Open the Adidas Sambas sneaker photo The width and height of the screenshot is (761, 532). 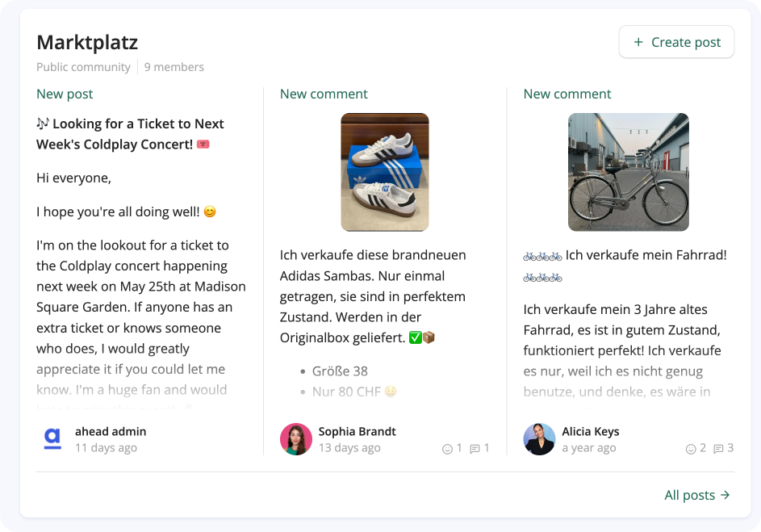pos(385,172)
